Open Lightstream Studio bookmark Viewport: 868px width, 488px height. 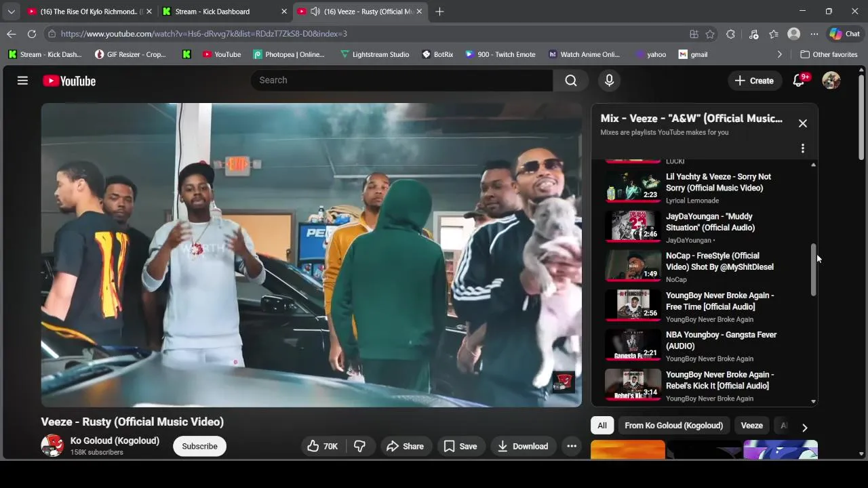(x=374, y=54)
